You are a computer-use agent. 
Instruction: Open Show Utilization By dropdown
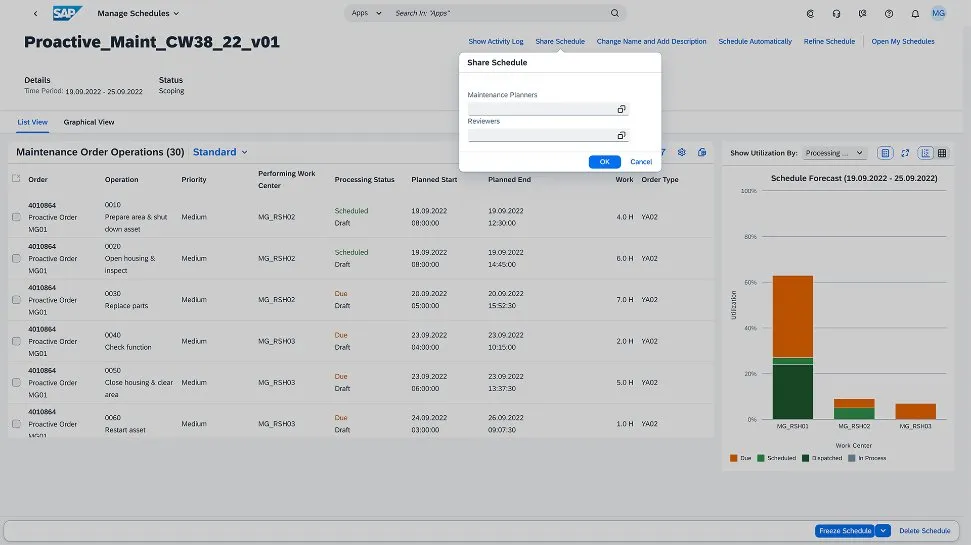[835, 153]
